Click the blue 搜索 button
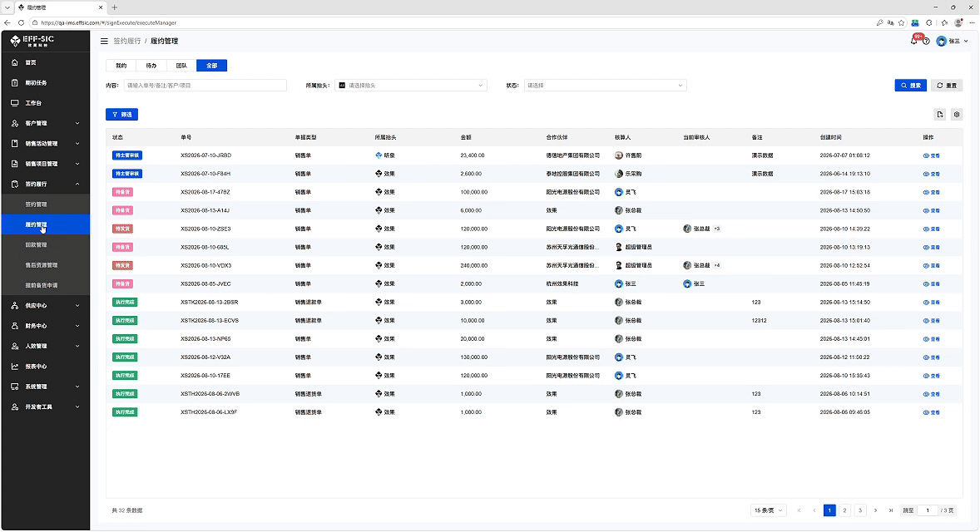 [x=911, y=86]
